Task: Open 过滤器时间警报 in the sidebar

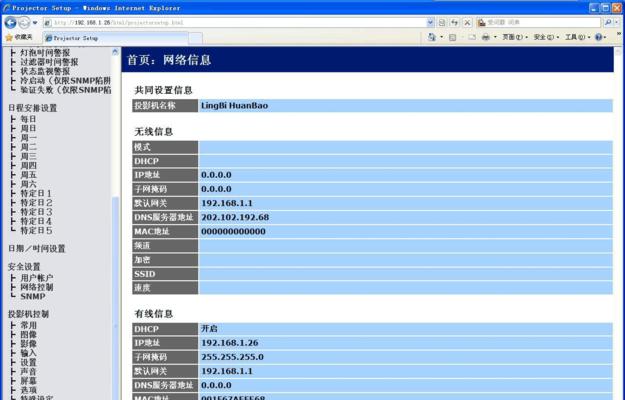Action: pos(49,62)
